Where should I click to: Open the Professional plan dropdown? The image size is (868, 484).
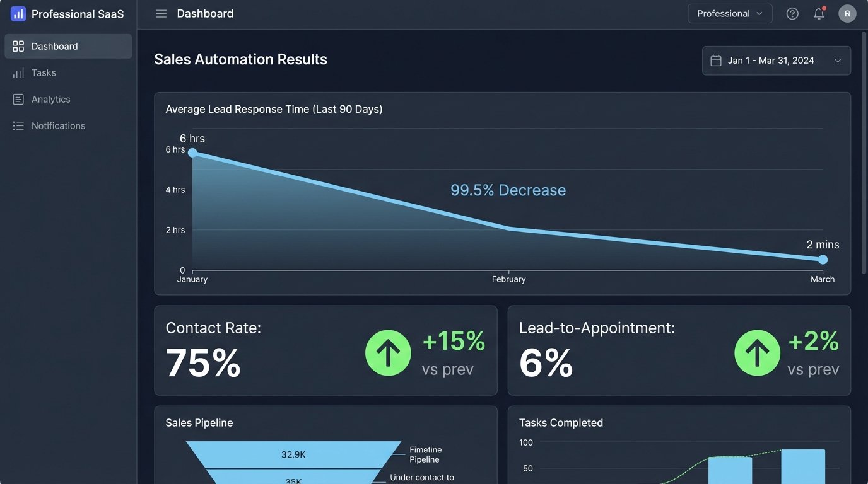pyautogui.click(x=730, y=13)
